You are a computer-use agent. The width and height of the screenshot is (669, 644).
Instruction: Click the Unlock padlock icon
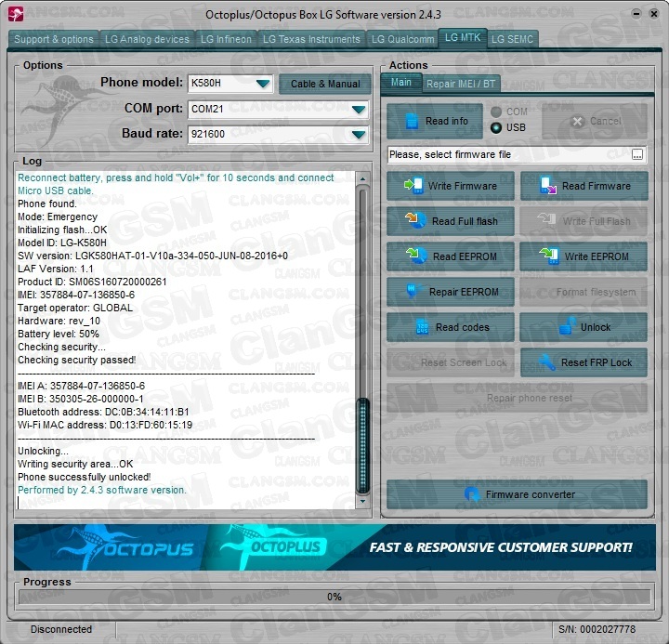coord(568,326)
